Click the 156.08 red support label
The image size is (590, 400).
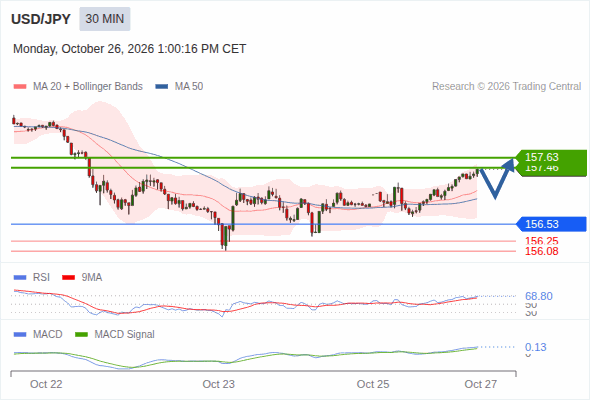(x=542, y=251)
